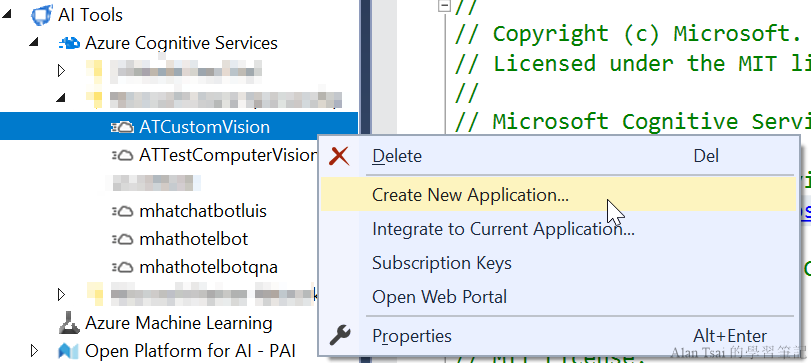The width and height of the screenshot is (811, 363).
Task: Collapse the second blurred subscription node
Action: [62, 98]
